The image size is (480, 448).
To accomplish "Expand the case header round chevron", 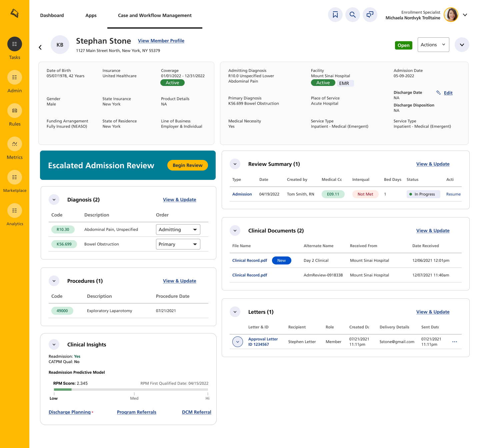I will pyautogui.click(x=462, y=45).
